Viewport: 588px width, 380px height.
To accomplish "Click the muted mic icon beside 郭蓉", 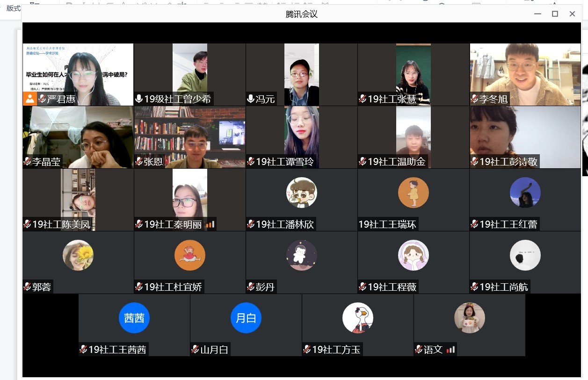I will click(27, 287).
